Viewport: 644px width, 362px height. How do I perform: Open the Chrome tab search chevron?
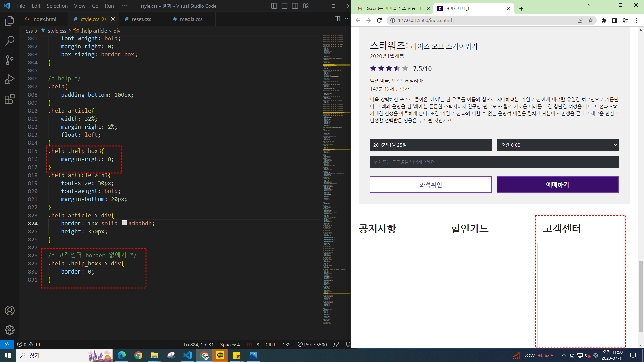(589, 5)
